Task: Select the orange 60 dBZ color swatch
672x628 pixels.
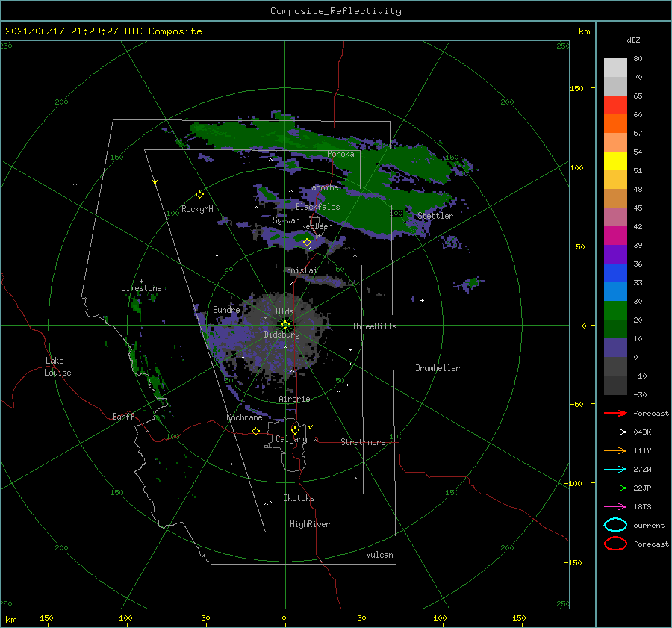Action: [x=615, y=123]
